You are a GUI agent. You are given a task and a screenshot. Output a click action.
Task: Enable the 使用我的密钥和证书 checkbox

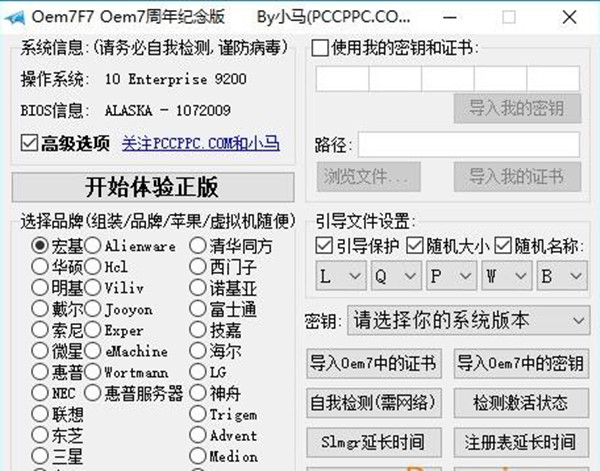point(320,48)
